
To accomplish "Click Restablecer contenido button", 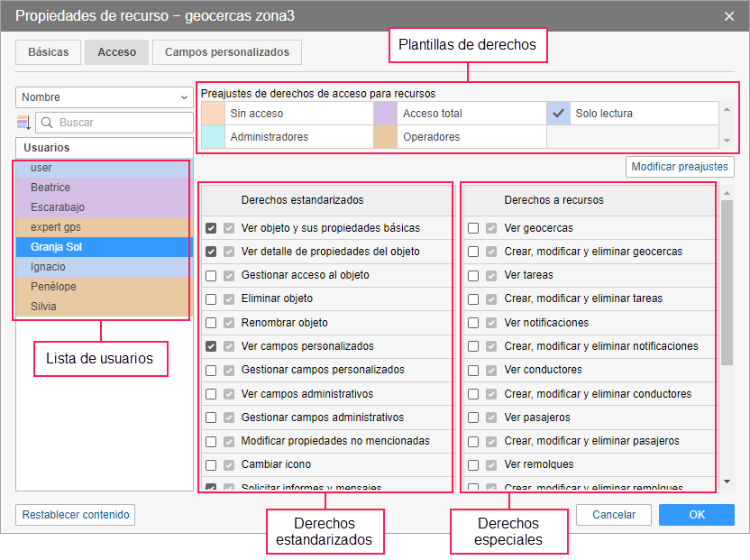I will click(x=75, y=515).
